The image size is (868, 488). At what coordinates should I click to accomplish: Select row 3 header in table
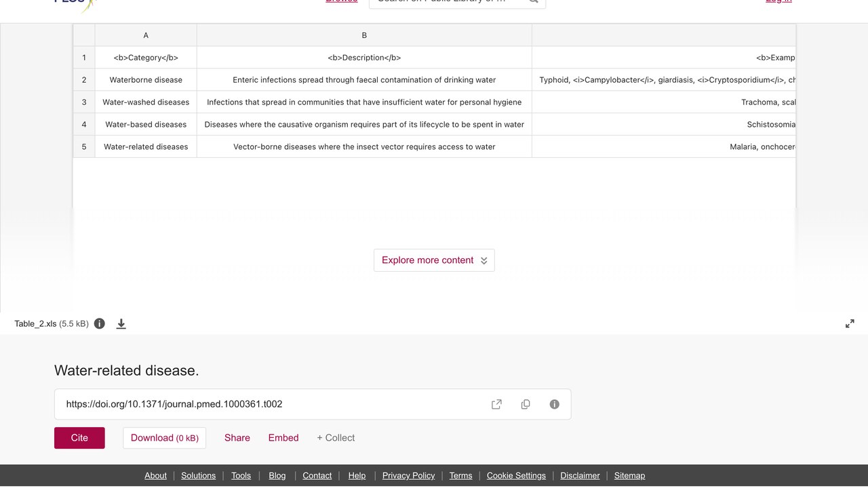click(84, 102)
